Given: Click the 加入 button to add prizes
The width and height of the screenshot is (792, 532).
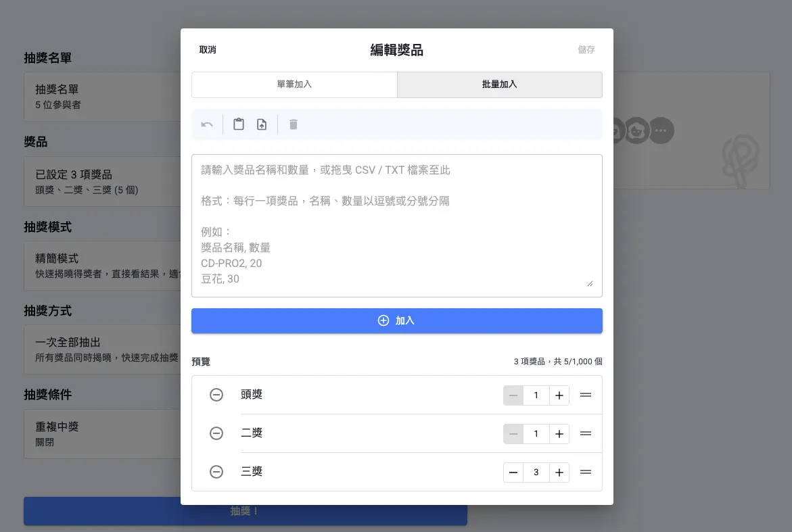Looking at the screenshot, I should (x=396, y=320).
